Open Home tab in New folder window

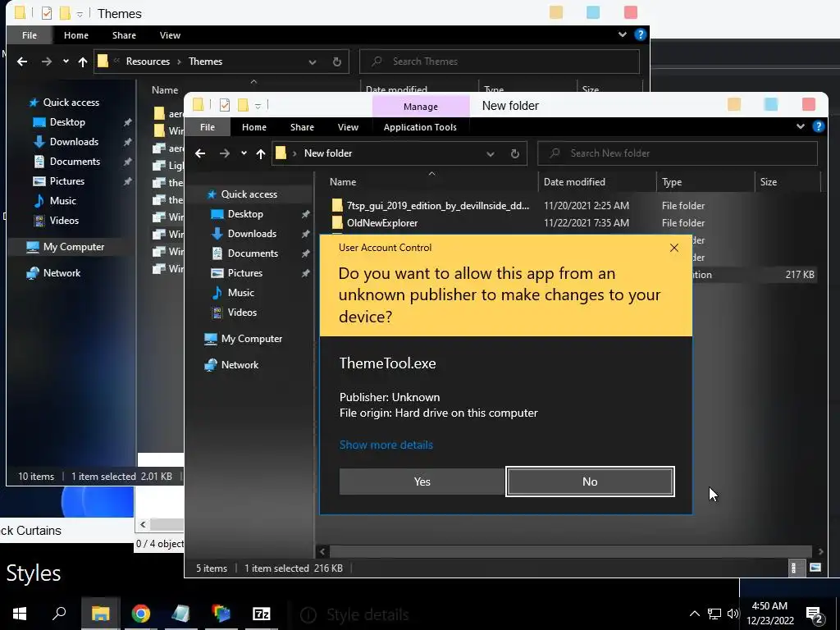(254, 127)
